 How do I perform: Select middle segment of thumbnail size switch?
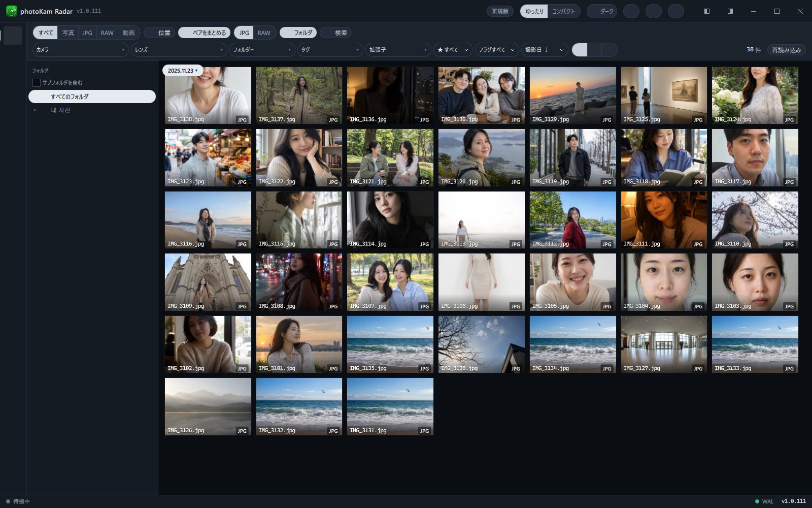click(x=594, y=50)
